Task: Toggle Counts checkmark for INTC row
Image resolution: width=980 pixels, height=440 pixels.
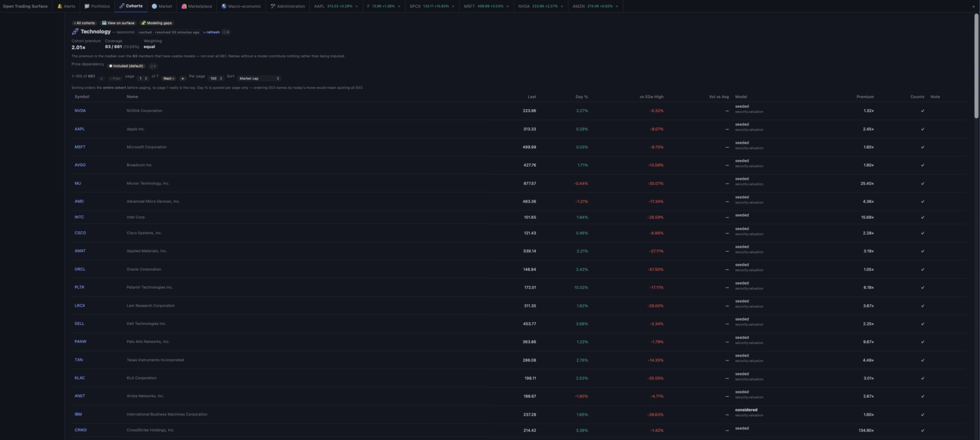Action: [x=922, y=217]
